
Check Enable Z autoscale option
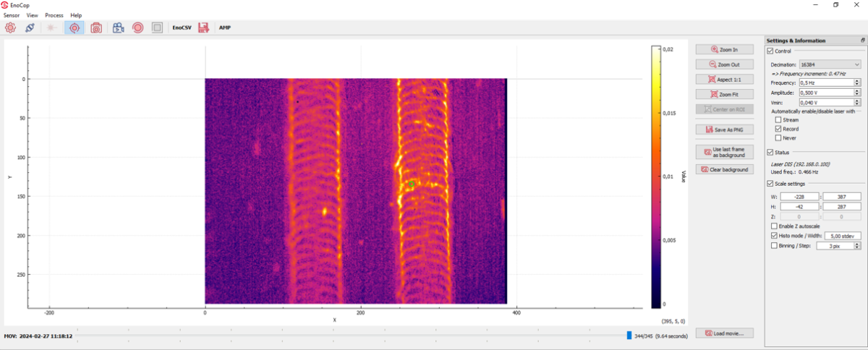(774, 226)
